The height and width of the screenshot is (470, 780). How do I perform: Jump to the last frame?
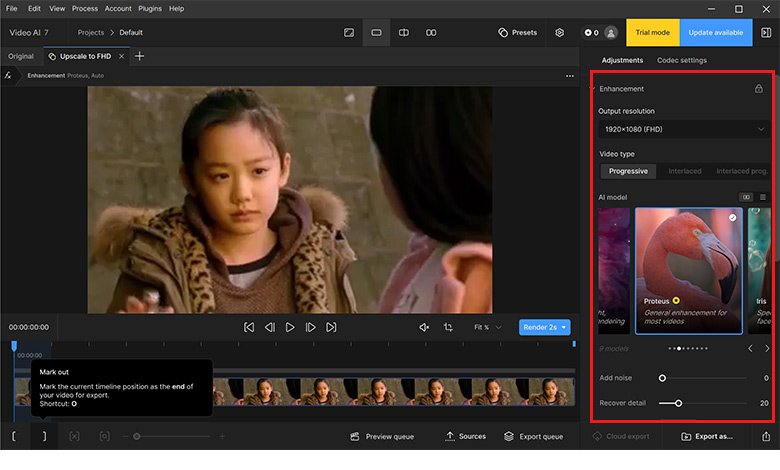tap(331, 327)
